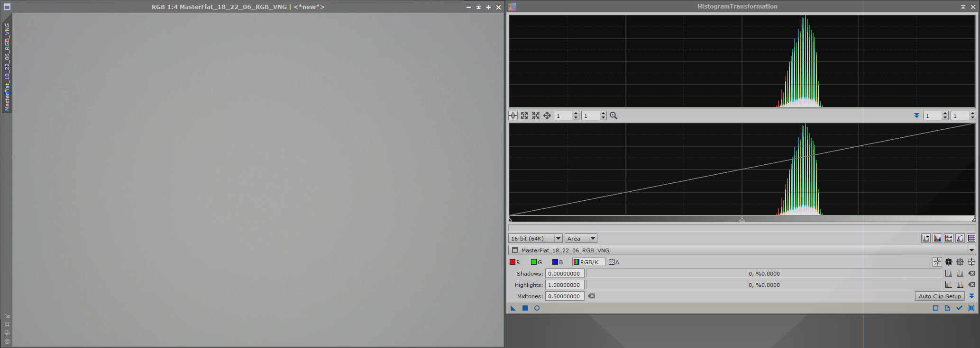The image size is (980, 348).
Task: Toggle the white point readout mode
Action: pos(971,262)
